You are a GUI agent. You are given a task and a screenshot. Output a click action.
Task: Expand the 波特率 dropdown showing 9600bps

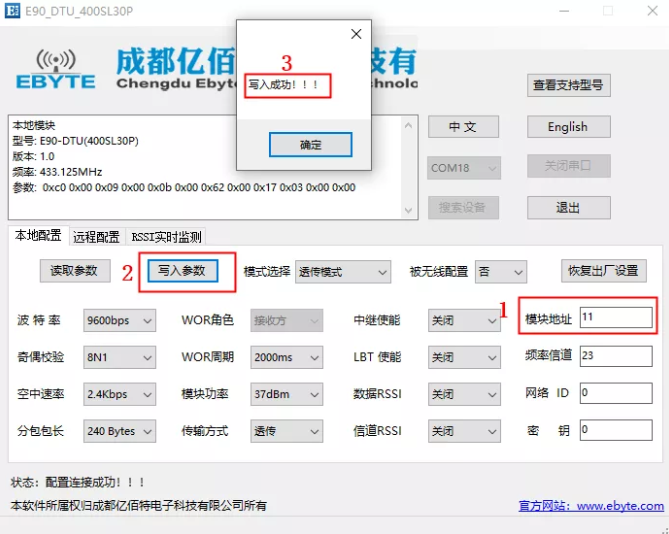(x=119, y=320)
